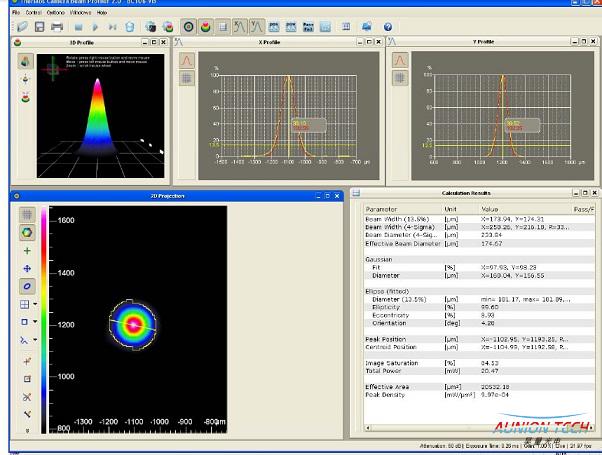The width and height of the screenshot is (602, 455).
Task: Expand the grid icon dropdown arrow
Action: click(x=35, y=304)
